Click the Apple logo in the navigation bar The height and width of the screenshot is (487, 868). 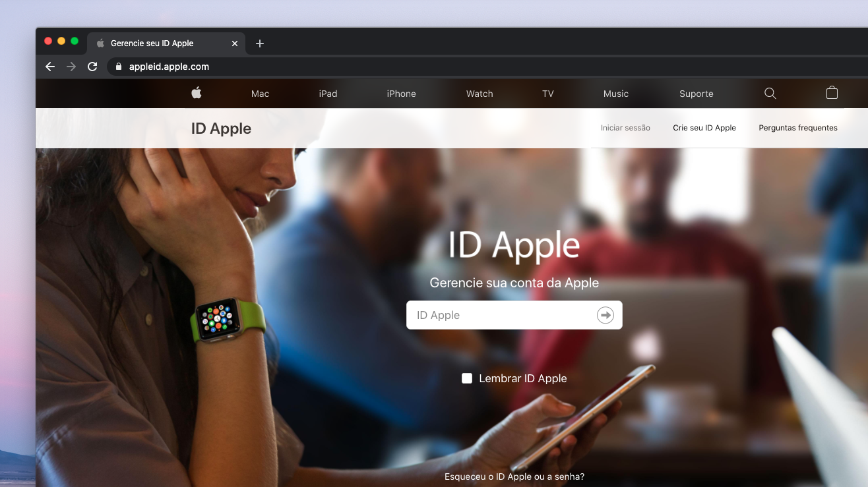coord(196,93)
